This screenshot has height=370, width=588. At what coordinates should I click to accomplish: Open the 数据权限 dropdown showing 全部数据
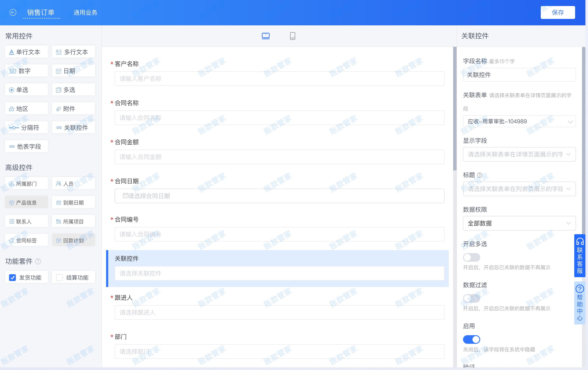pos(519,223)
